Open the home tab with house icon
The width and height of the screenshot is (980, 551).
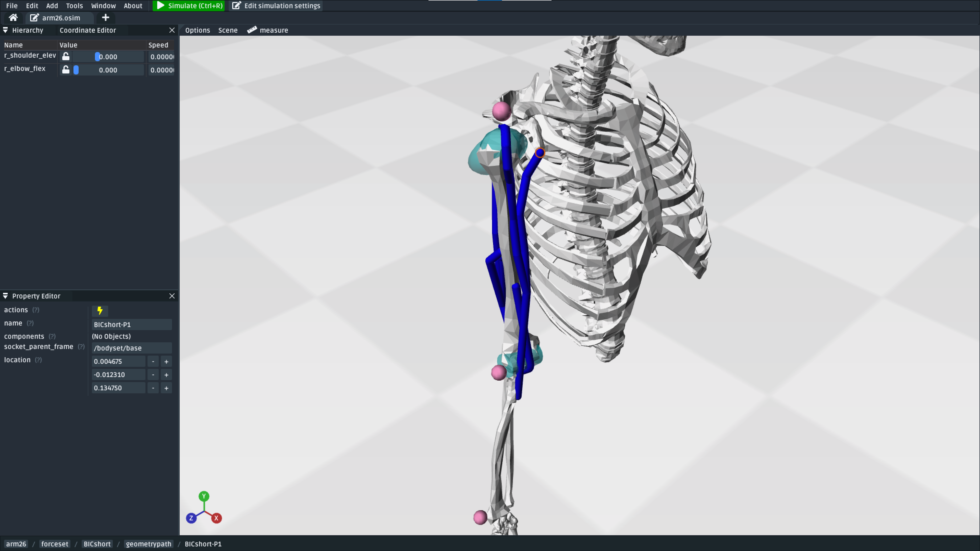click(13, 18)
